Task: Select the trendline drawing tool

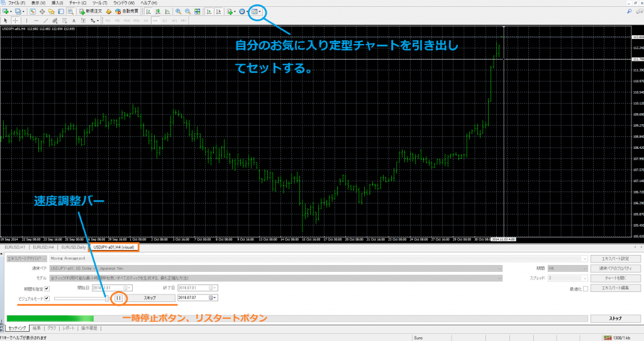Action: click(x=45, y=21)
